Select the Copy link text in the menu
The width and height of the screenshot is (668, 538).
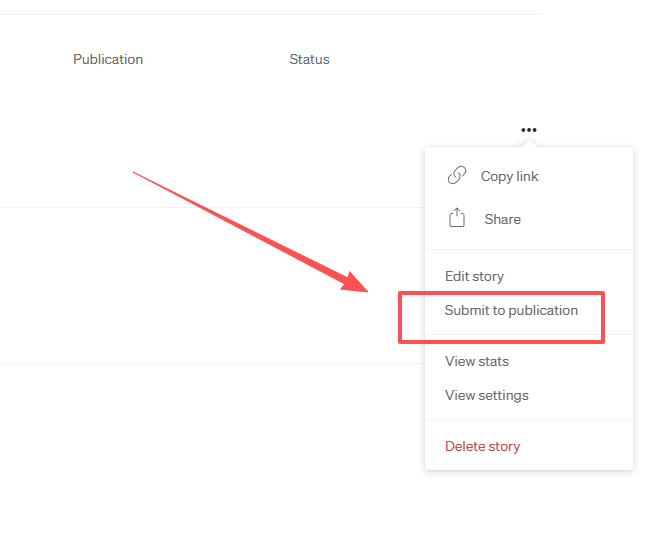pyautogui.click(x=509, y=176)
